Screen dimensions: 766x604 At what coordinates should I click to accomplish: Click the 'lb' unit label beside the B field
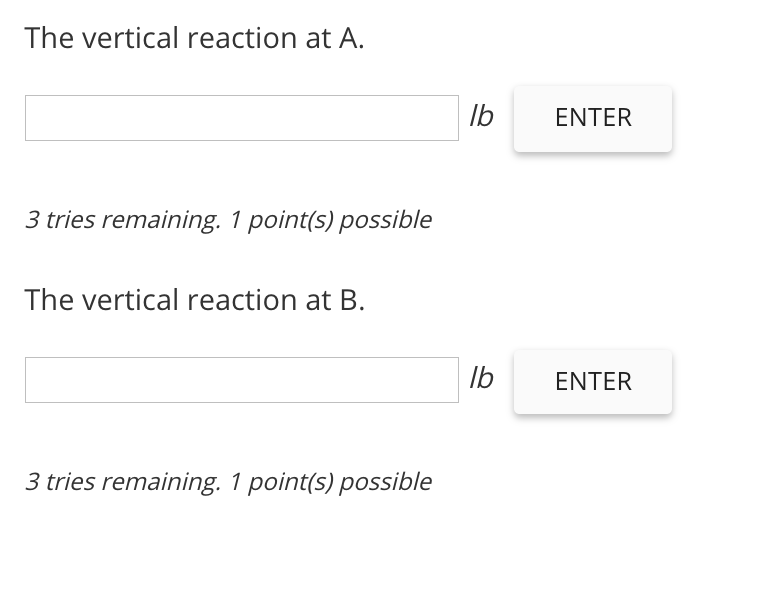click(481, 379)
